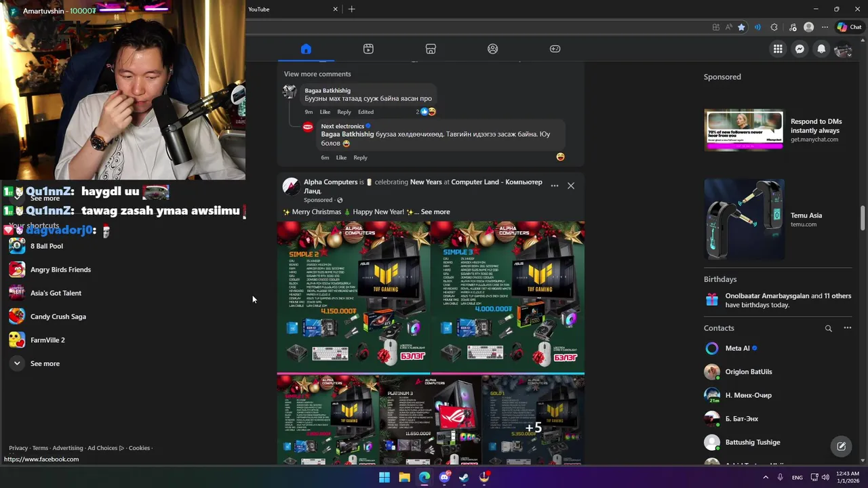868x488 pixels.
Task: Start a new message with compose icon
Action: 841,446
